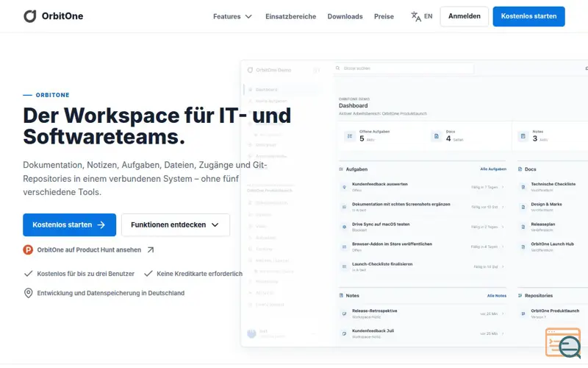Click the text Technische Checkliste
588x368 pixels.
(553, 184)
